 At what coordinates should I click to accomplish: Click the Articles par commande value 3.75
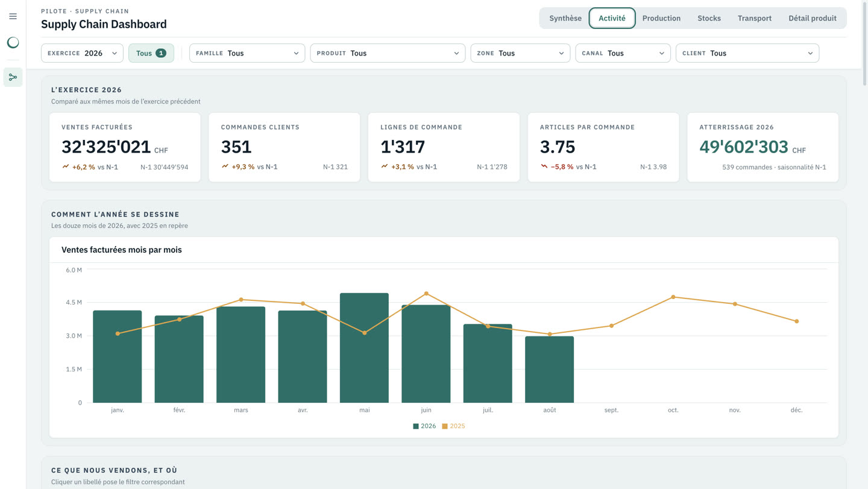pyautogui.click(x=558, y=147)
